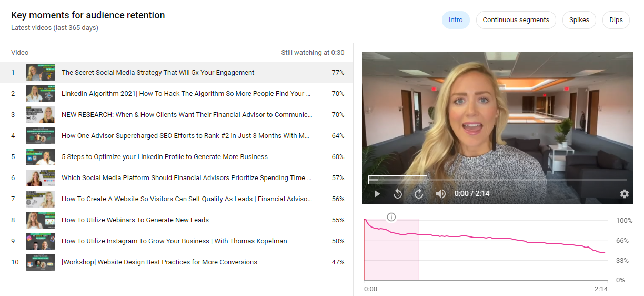Open video player settings gear
Image resolution: width=644 pixels, height=296 pixels.
click(624, 194)
